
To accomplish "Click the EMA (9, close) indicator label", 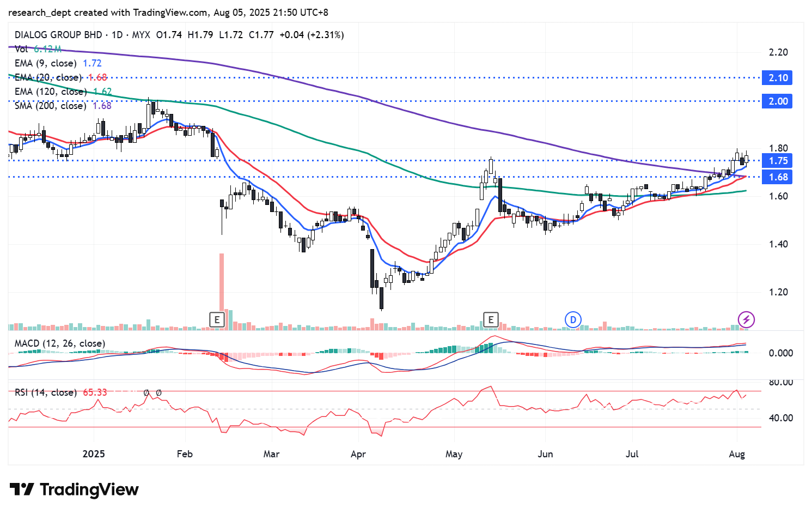I will [x=46, y=63].
